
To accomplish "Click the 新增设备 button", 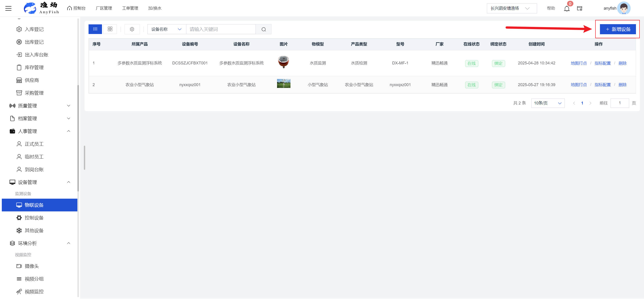I will pos(617,29).
